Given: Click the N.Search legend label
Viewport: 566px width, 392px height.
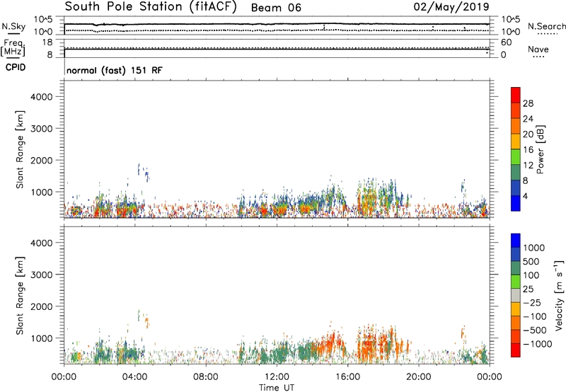Looking at the screenshot, I should [547, 26].
